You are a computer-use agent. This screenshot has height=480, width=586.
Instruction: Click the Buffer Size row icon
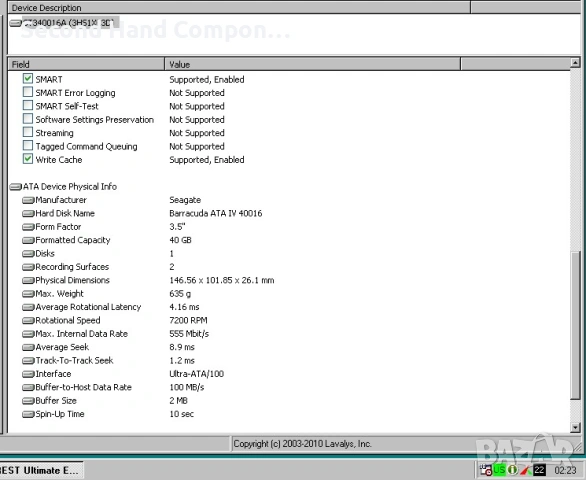coord(28,401)
